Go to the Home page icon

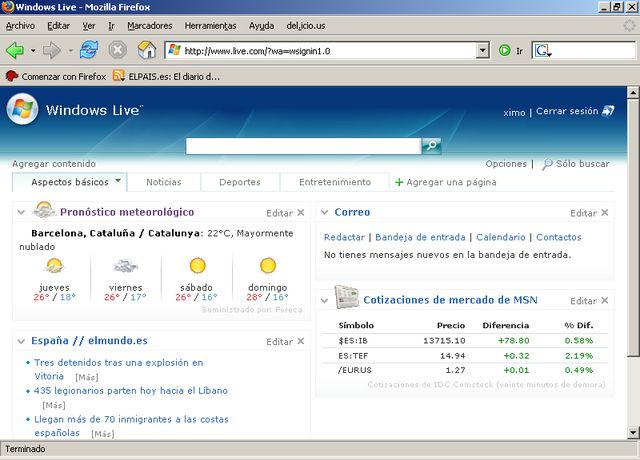[147, 50]
